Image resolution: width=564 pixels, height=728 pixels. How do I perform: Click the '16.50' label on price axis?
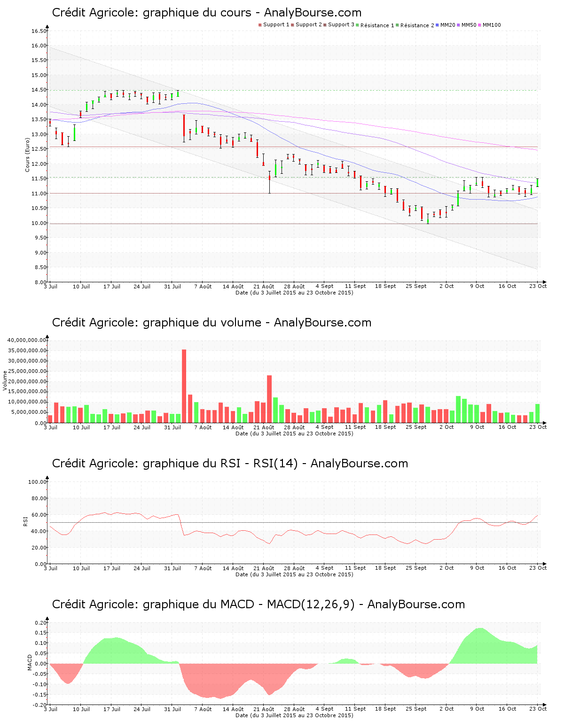tap(39, 31)
